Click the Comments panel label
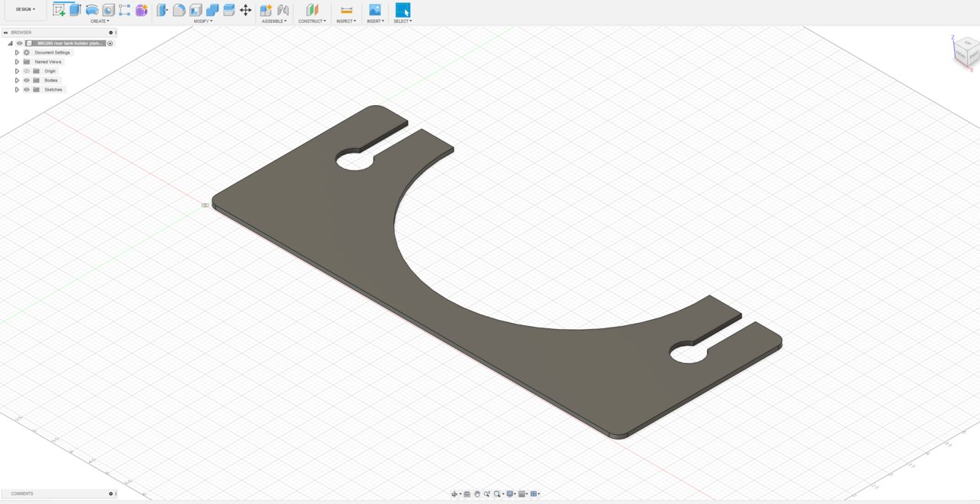 coord(21,493)
